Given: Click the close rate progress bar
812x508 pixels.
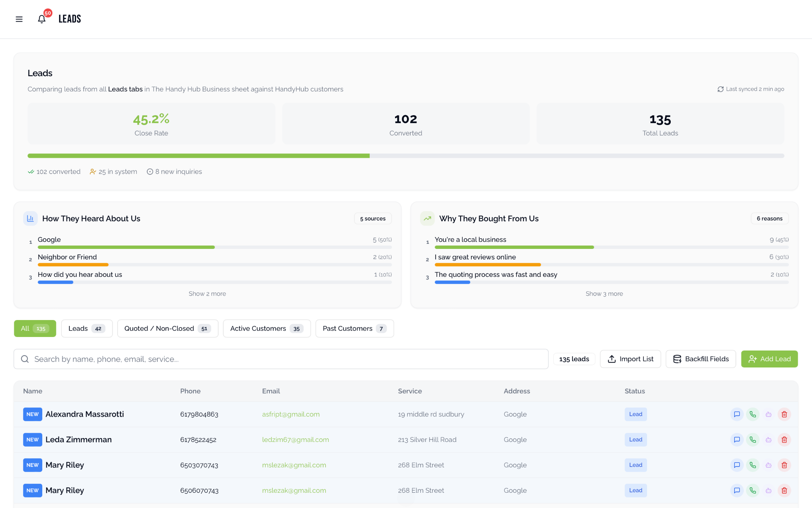Looking at the screenshot, I should pos(406,156).
